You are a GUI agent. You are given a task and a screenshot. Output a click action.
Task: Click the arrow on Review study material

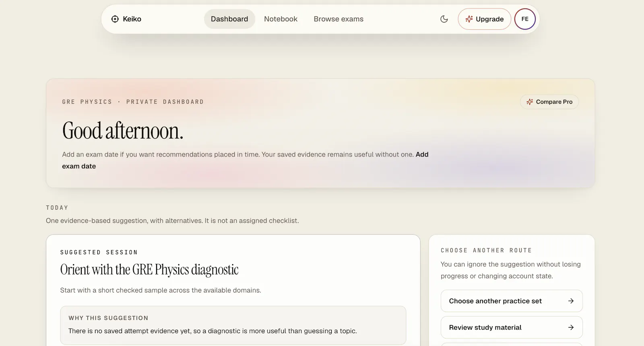click(571, 327)
